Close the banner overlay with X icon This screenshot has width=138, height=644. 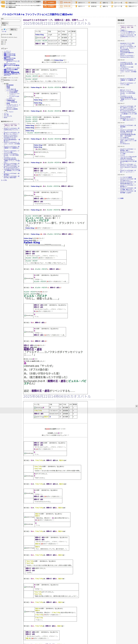coord(136,406)
